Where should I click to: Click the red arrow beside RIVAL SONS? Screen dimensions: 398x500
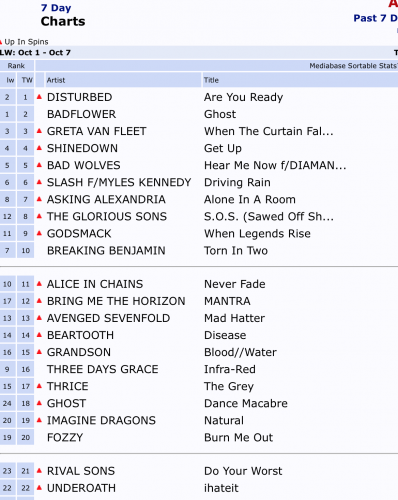coord(39,471)
